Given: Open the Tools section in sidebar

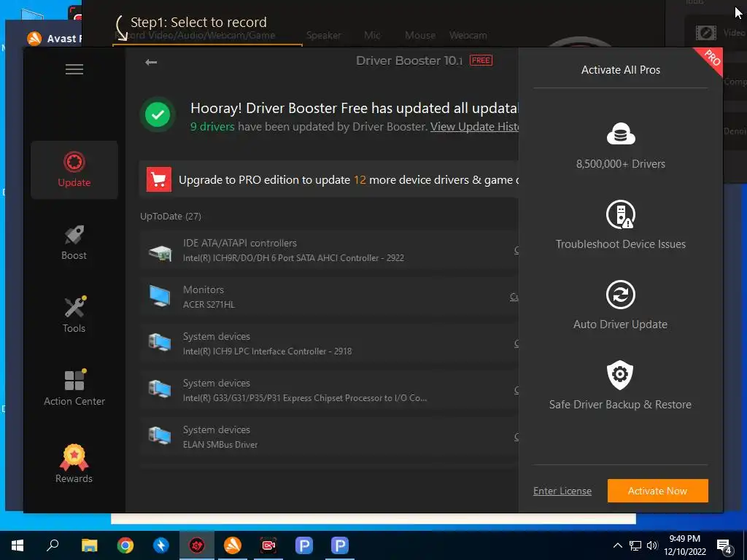Looking at the screenshot, I should (x=74, y=315).
